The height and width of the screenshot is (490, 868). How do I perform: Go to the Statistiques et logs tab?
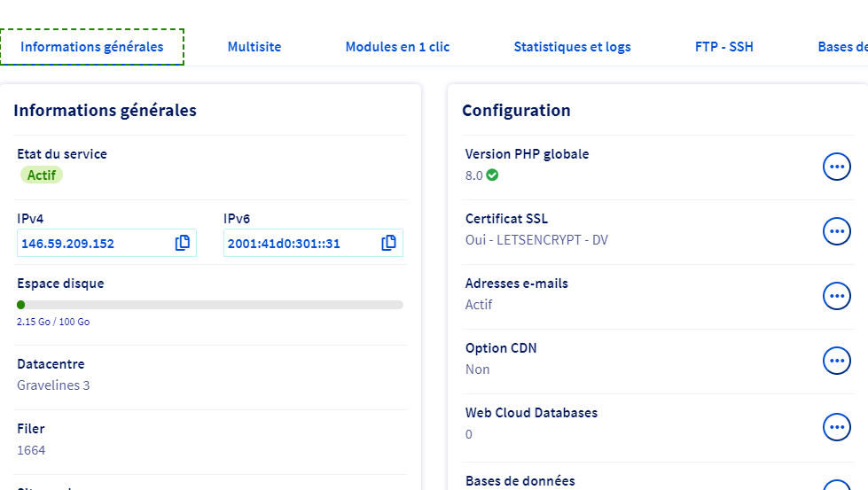[x=572, y=47]
